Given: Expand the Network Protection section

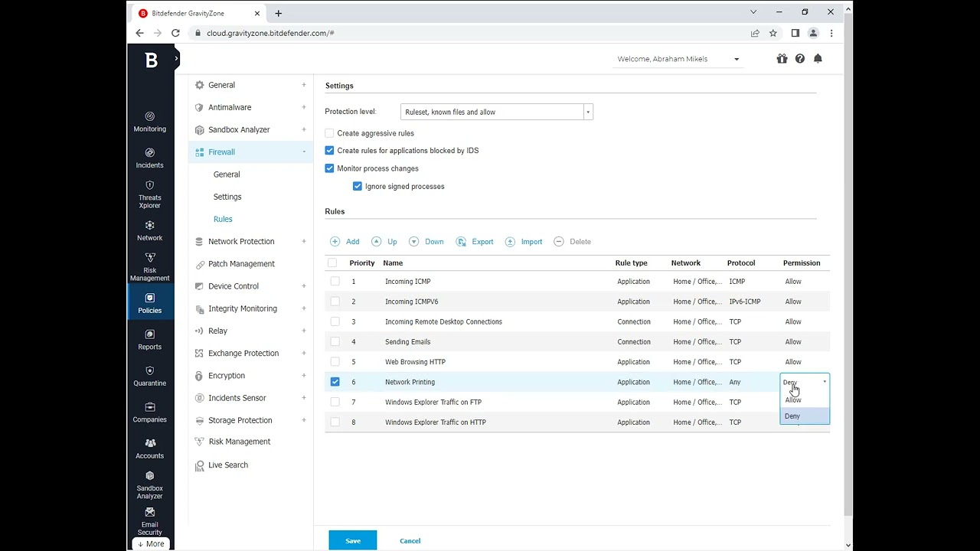Looking at the screenshot, I should [x=304, y=241].
